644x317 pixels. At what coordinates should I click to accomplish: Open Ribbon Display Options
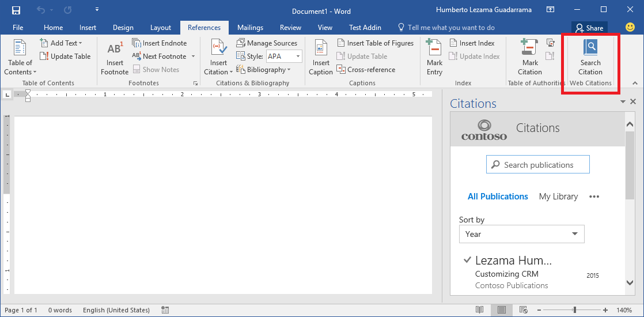(550, 9)
